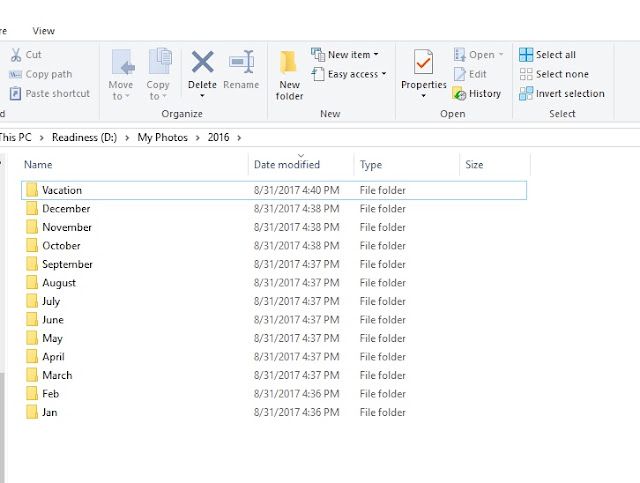Screen dimensions: 640x483
Task: Sort by the Name column header
Action: click(38, 165)
